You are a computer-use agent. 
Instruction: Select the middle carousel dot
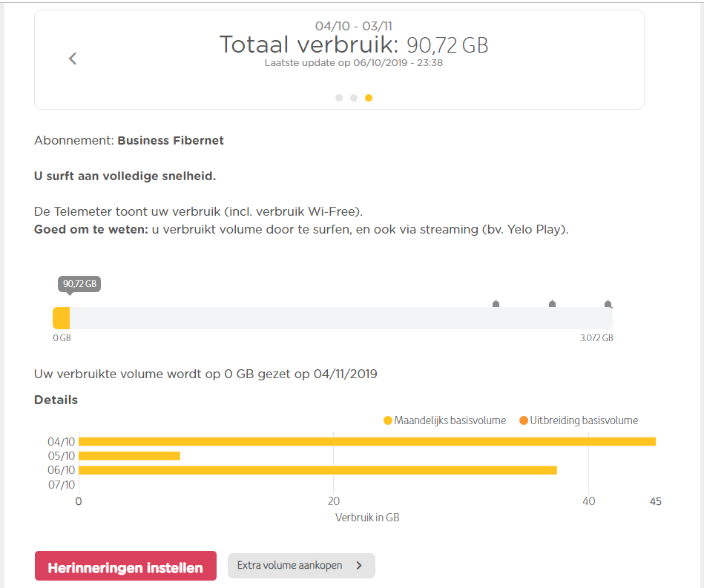click(x=354, y=98)
